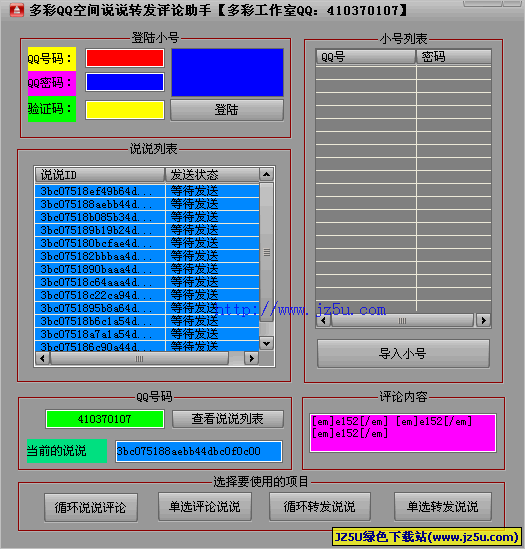Click the 说说列表 scroll down arrow
The image size is (525, 549).
[x=267, y=344]
